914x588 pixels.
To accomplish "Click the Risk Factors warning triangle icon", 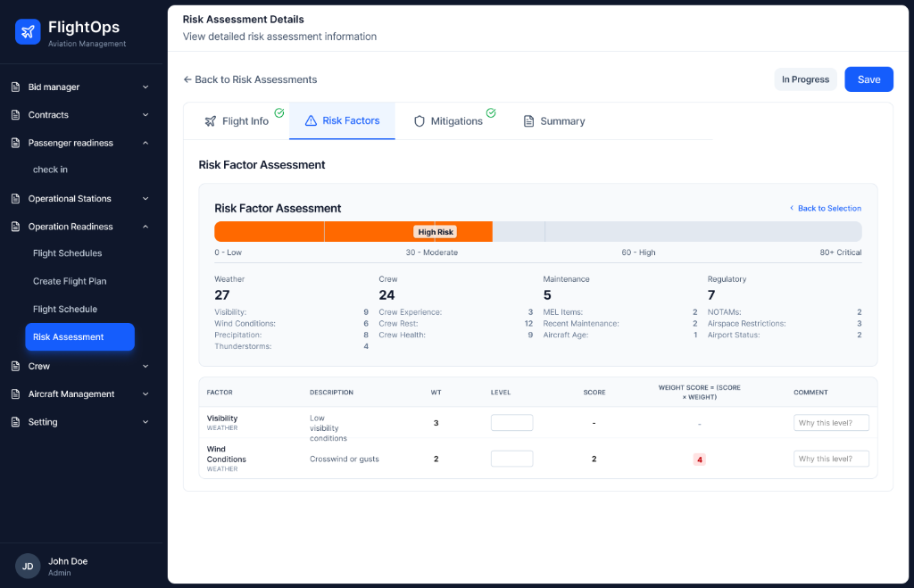I will click(311, 121).
